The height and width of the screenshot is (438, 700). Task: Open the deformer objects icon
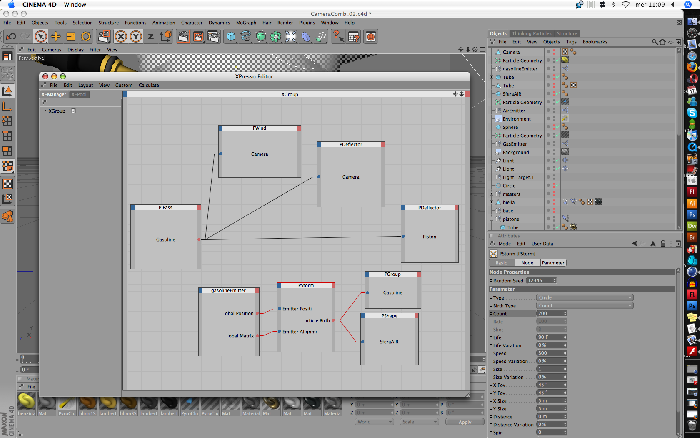[306, 37]
